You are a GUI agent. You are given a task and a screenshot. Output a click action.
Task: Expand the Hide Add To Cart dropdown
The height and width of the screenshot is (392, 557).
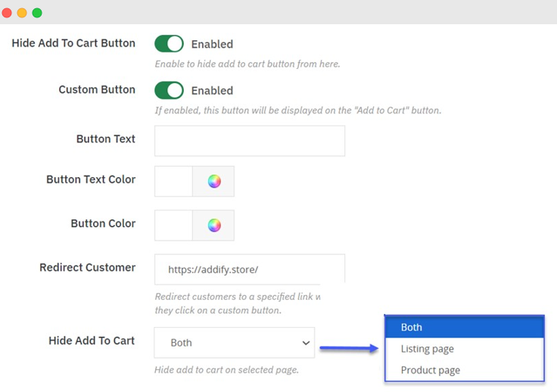click(x=233, y=343)
